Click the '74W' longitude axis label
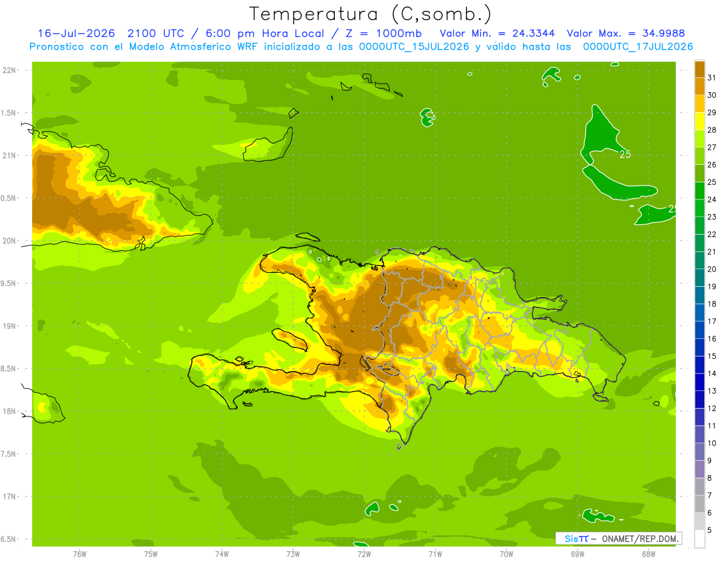The height and width of the screenshot is (562, 728). coord(222,554)
